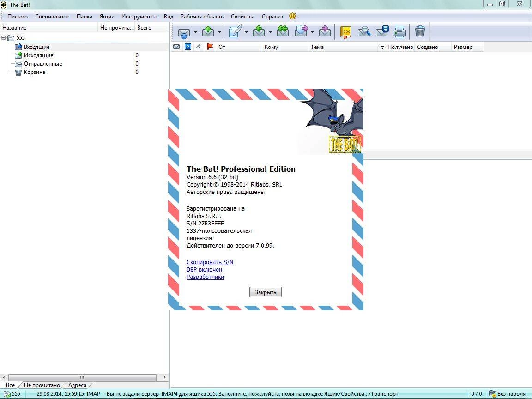
Task: Collapse the 555 mailbox tree node
Action: pos(4,38)
